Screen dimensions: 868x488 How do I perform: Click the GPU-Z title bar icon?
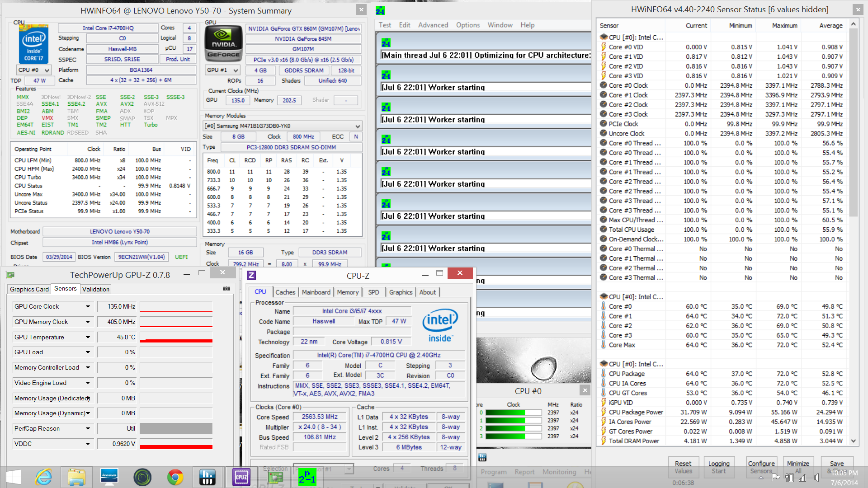click(11, 275)
